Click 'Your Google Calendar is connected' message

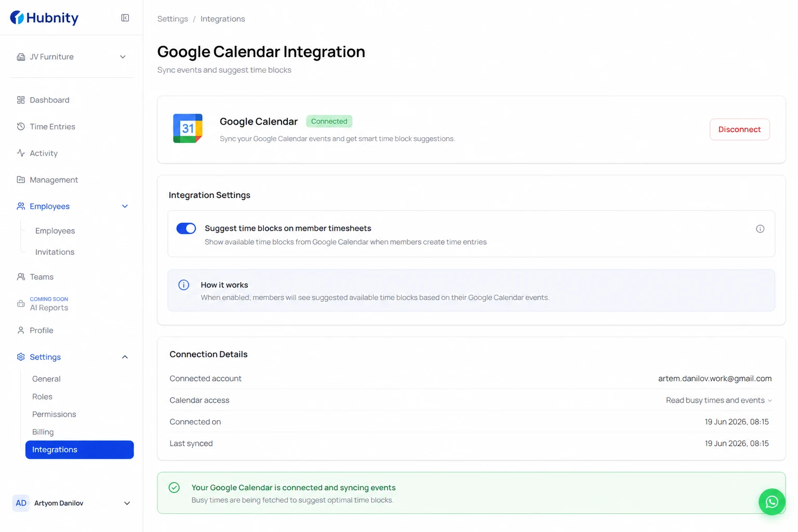[294, 487]
